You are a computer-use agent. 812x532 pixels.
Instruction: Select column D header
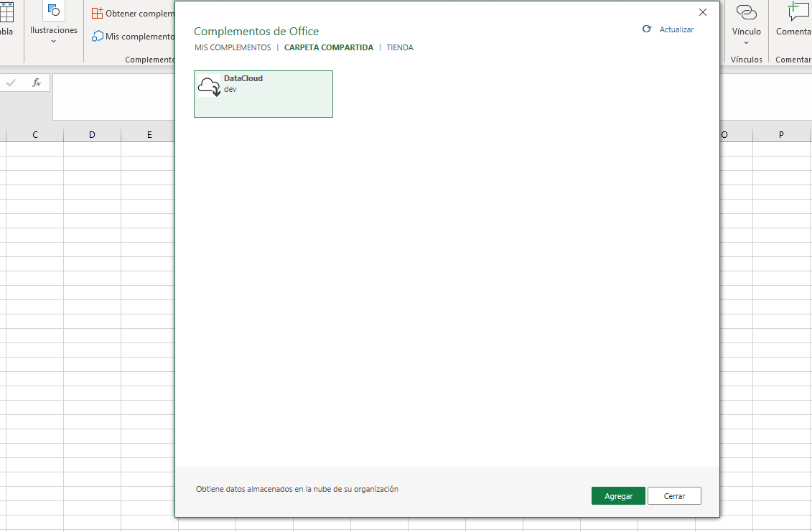point(92,135)
